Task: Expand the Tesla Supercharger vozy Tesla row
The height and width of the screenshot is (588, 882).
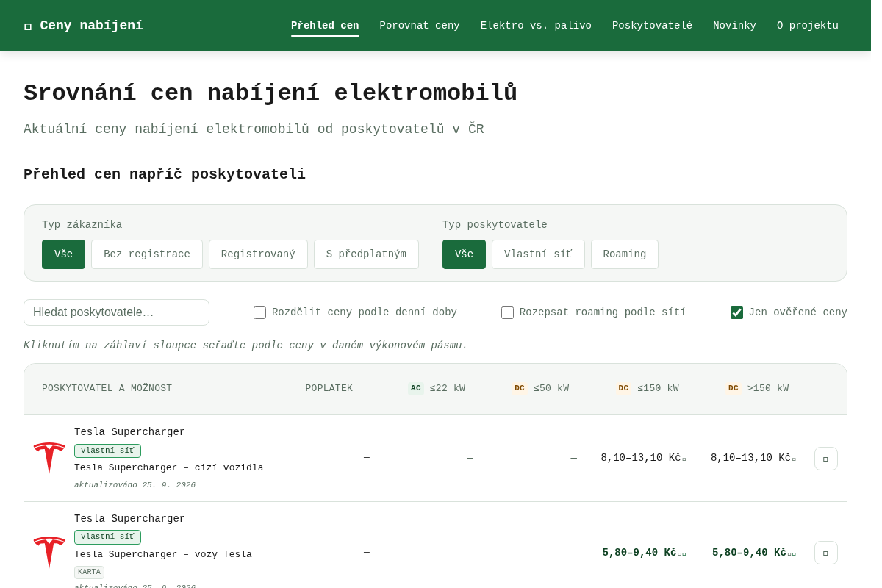Action: (826, 553)
